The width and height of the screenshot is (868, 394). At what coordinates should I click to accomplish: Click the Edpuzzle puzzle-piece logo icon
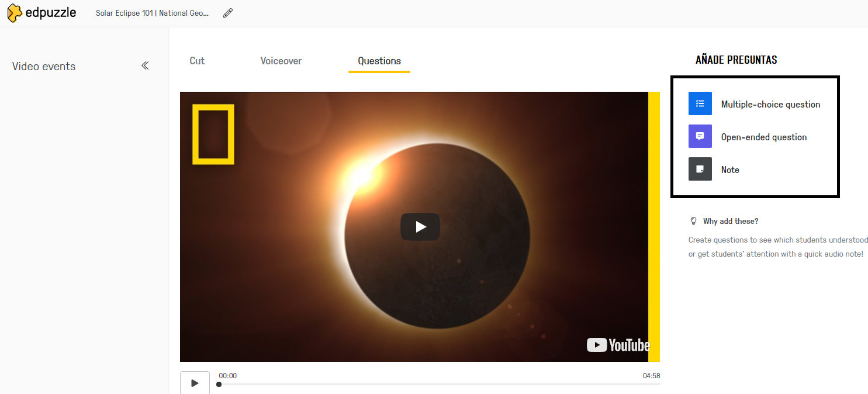click(x=15, y=13)
